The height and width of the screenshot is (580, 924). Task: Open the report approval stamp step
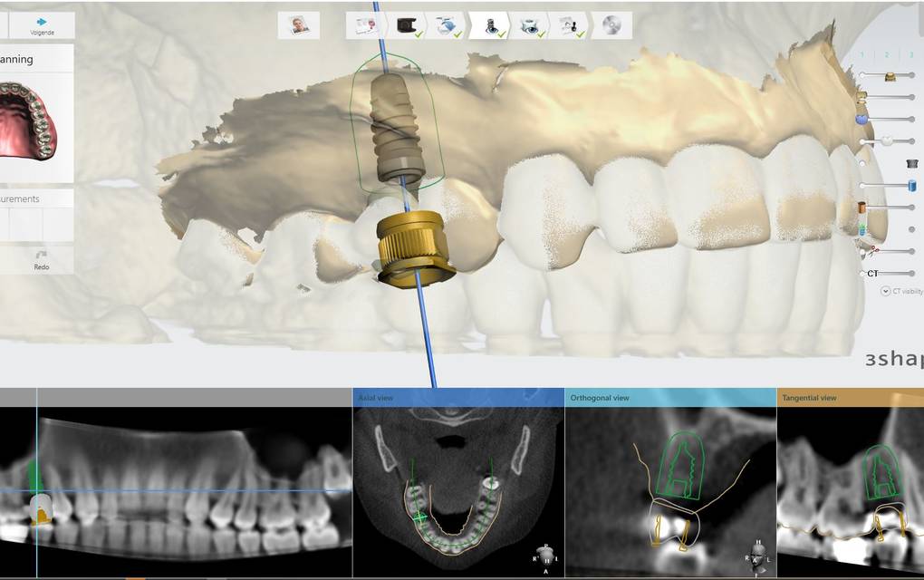(569, 25)
